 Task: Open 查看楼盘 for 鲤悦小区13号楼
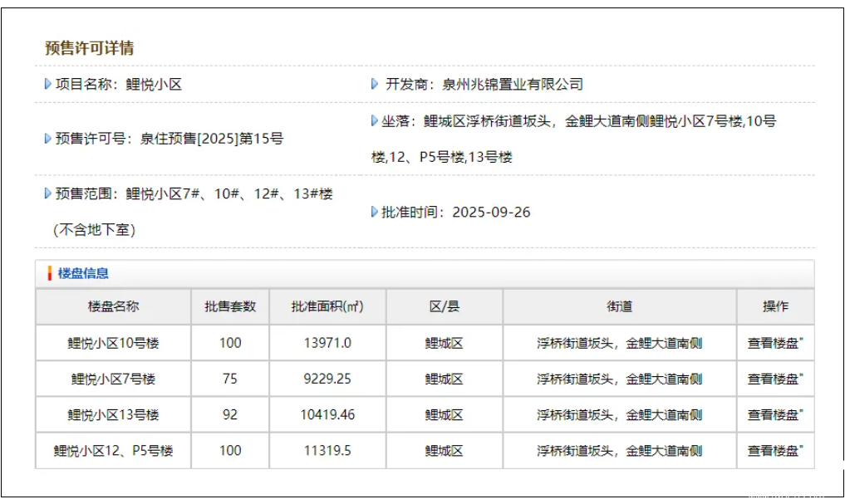[x=774, y=414]
